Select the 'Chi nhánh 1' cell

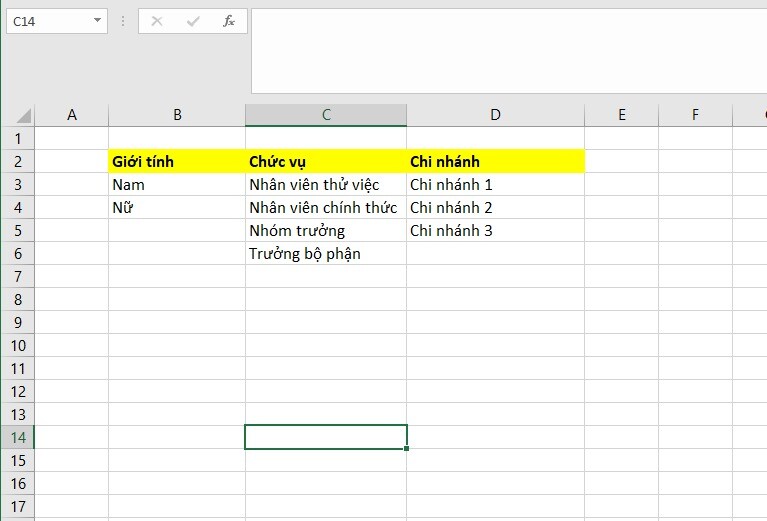coord(496,184)
